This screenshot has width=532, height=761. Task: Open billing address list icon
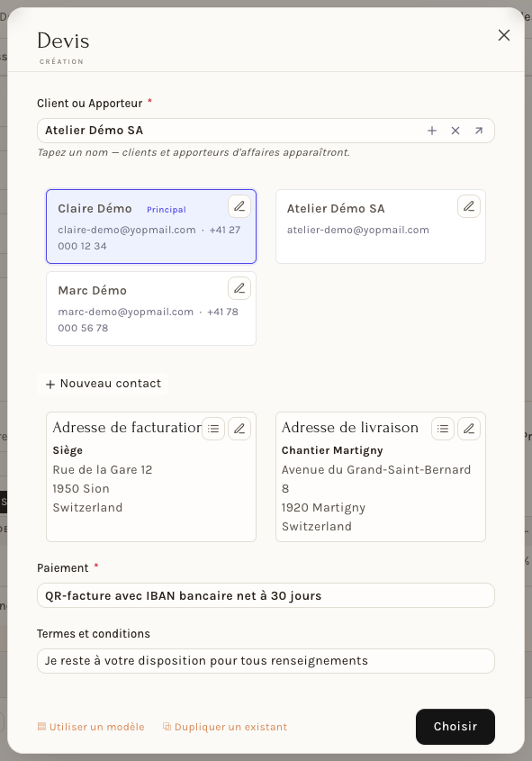pyautogui.click(x=213, y=429)
